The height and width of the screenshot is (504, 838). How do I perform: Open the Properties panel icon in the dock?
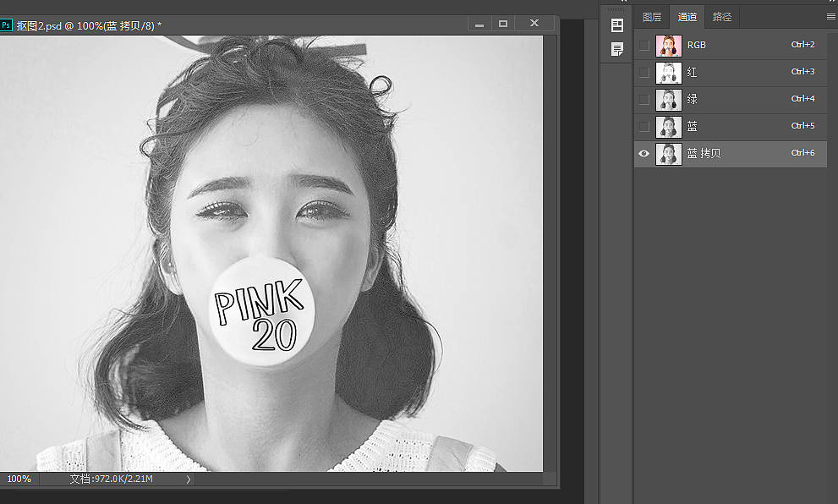tap(617, 25)
